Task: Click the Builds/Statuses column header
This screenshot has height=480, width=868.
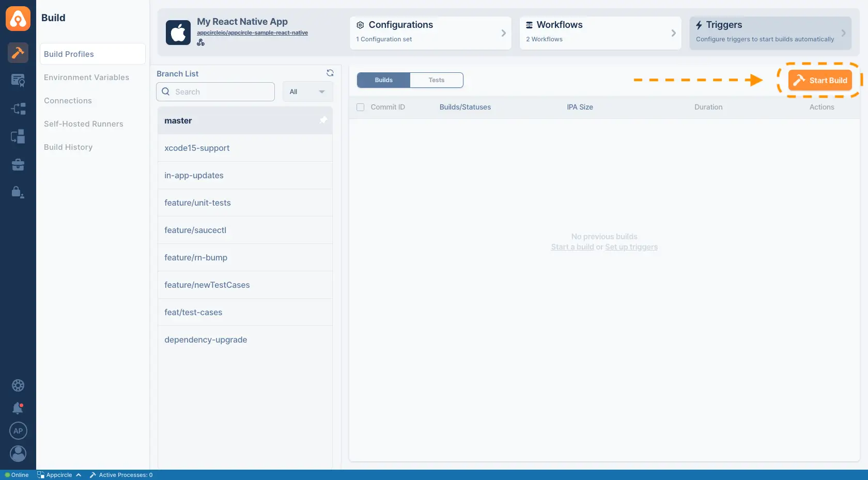Action: coord(466,107)
